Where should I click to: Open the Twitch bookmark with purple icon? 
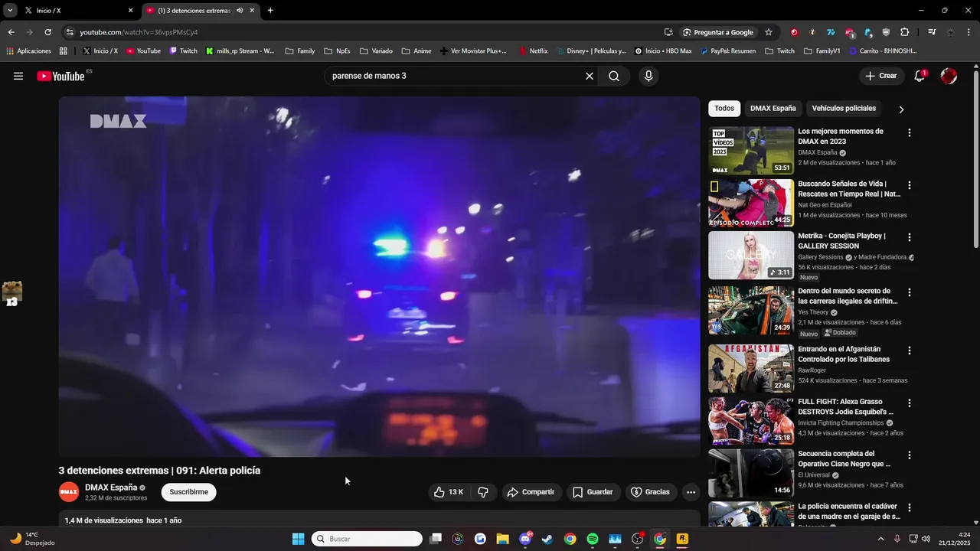(x=184, y=51)
